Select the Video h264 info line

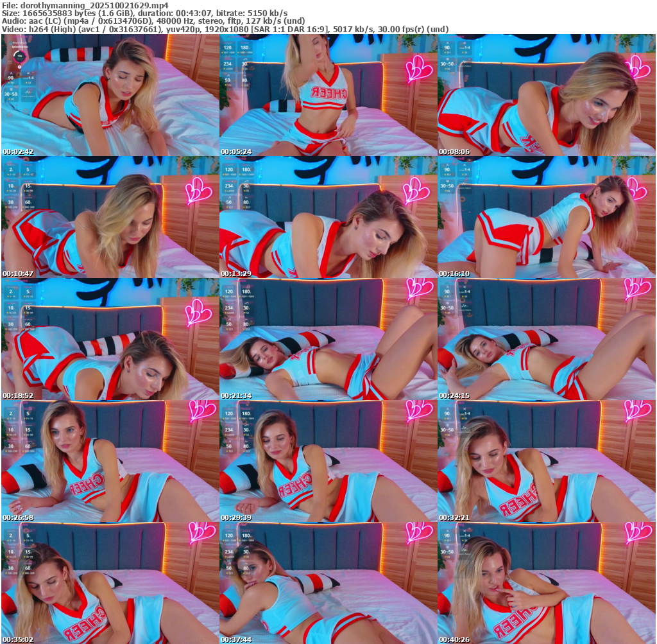[225, 29]
